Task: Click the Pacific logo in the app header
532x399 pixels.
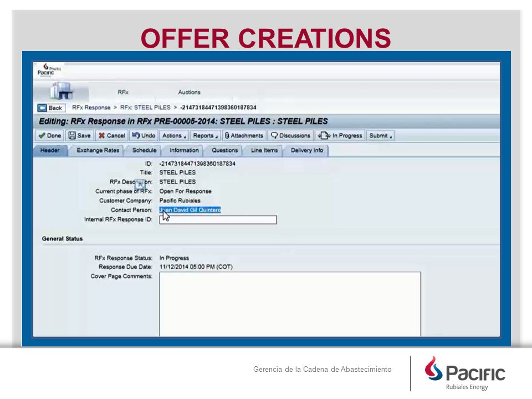Action: pyautogui.click(x=49, y=70)
